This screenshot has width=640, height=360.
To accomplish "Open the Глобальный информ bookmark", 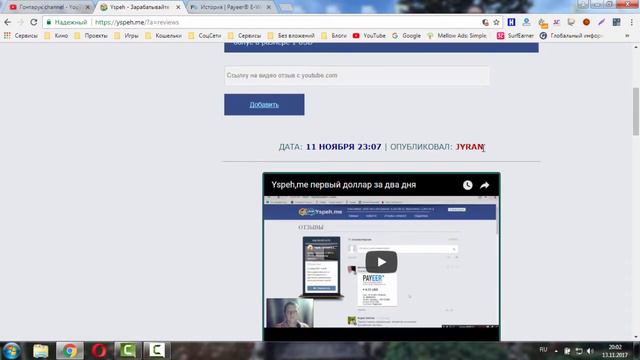I will tap(571, 36).
